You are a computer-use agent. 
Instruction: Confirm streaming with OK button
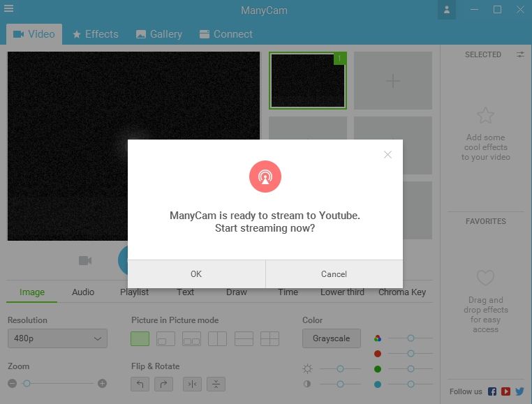tap(196, 274)
